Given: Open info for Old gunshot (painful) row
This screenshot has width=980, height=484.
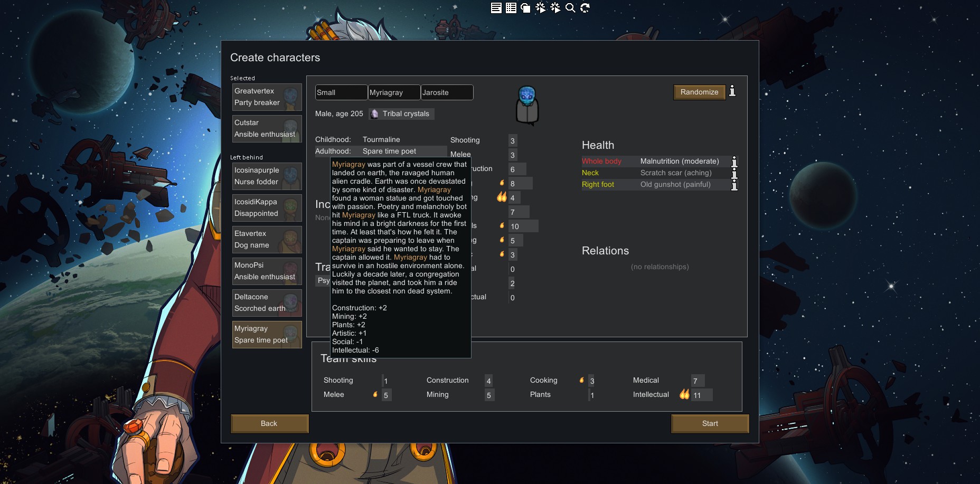Looking at the screenshot, I should coord(734,185).
